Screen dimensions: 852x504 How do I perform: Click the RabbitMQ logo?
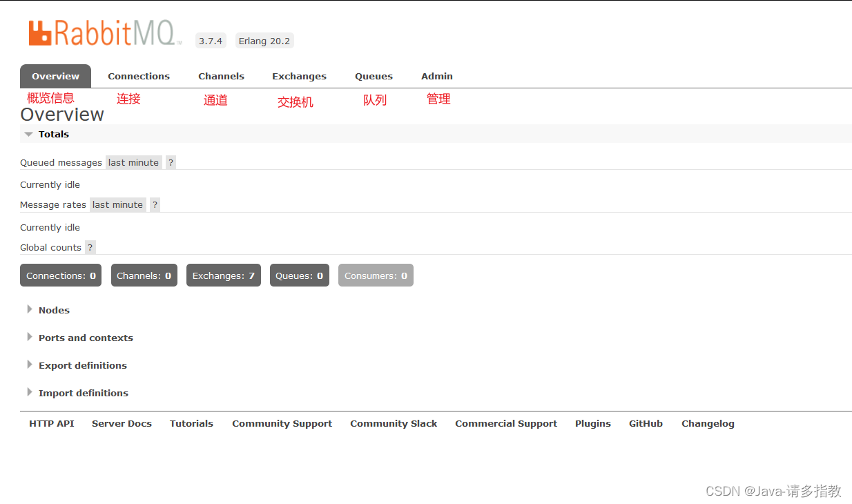pyautogui.click(x=105, y=32)
